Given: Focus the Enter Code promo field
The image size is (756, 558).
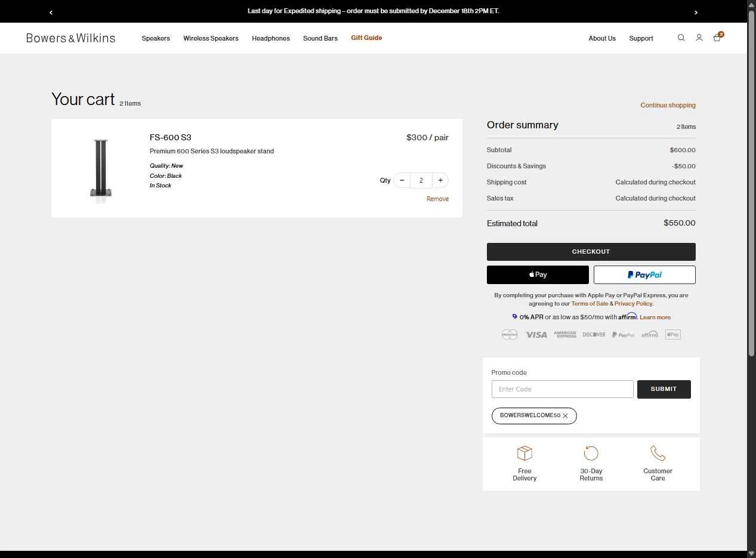Looking at the screenshot, I should point(562,389).
